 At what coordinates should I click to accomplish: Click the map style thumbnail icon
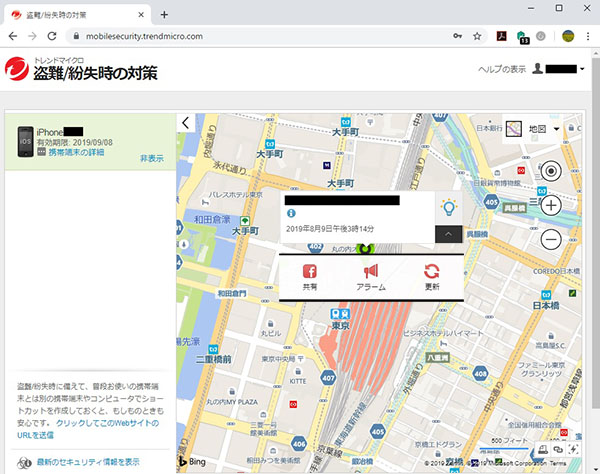click(514, 129)
